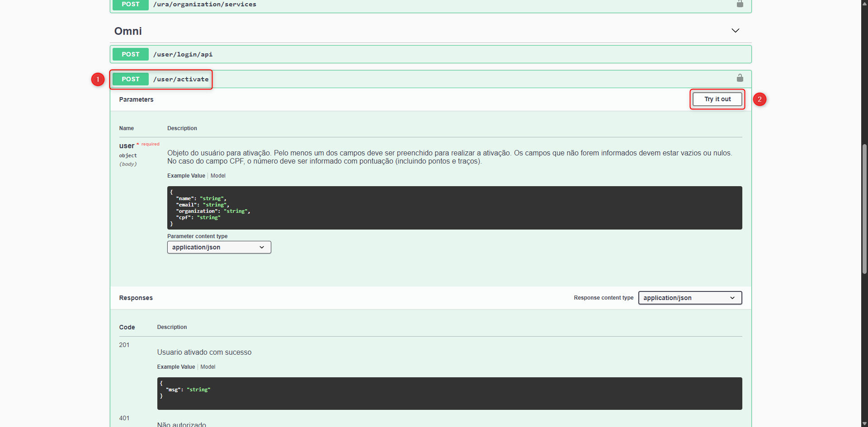Collapse the Omni section using its chevron

pos(736,30)
